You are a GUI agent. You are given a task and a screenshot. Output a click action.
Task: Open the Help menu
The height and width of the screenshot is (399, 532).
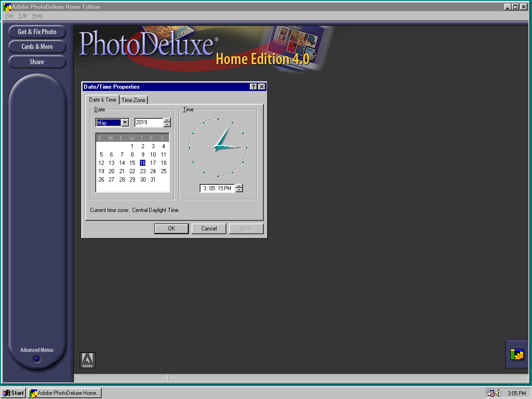click(37, 16)
